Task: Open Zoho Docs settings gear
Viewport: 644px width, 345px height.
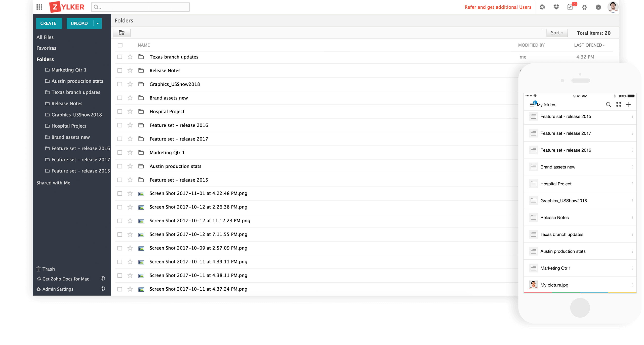Action: click(585, 7)
